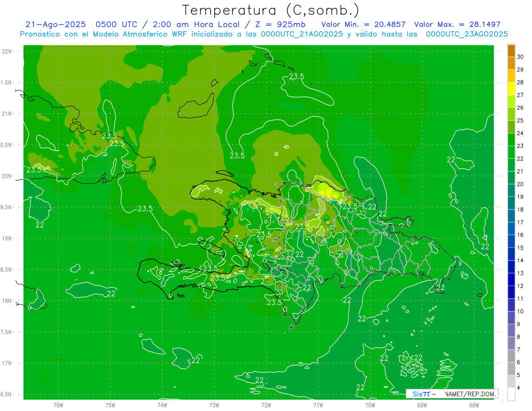
Task: Click the '0000UTC_23AGO2025' valid-until timestamp
Action: [x=467, y=34]
